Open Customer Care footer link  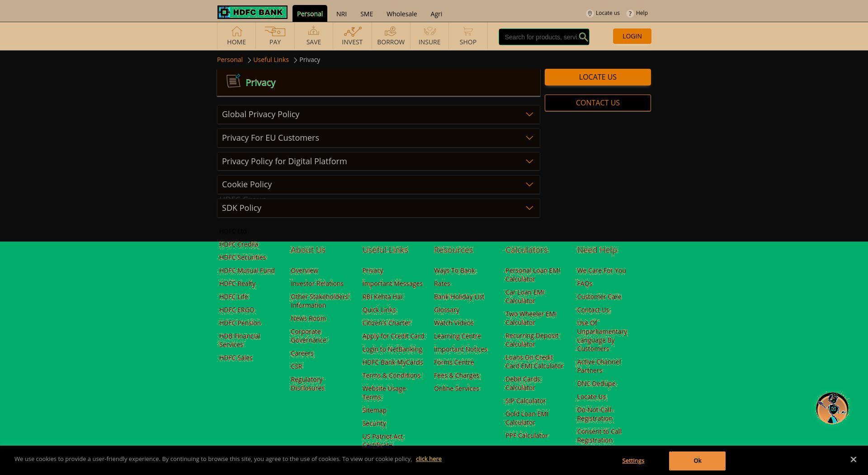coord(599,297)
